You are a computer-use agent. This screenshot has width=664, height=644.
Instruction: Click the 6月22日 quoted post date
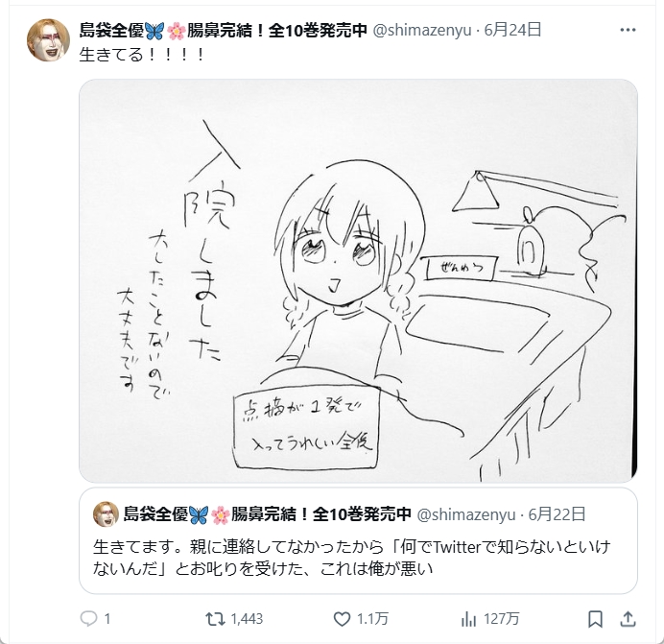(x=557, y=514)
